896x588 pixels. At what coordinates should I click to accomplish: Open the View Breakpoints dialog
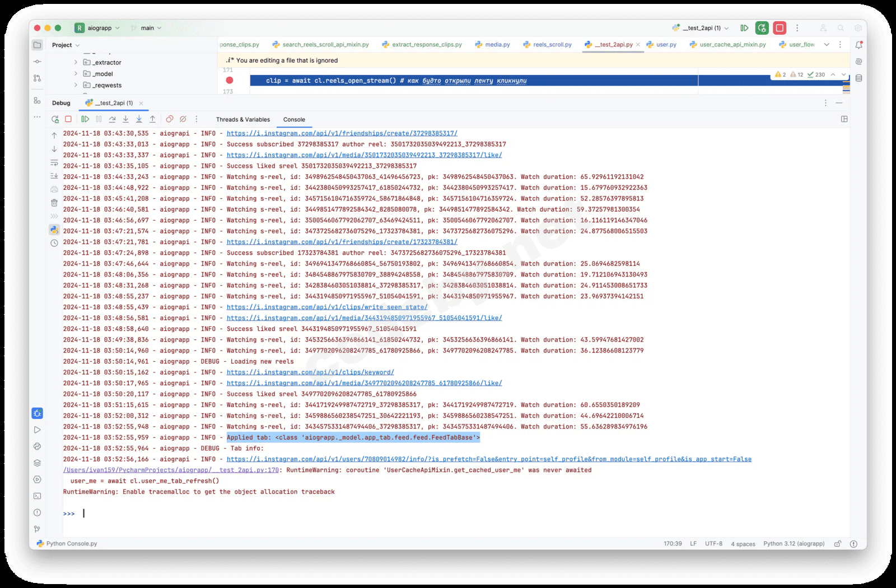[170, 119]
